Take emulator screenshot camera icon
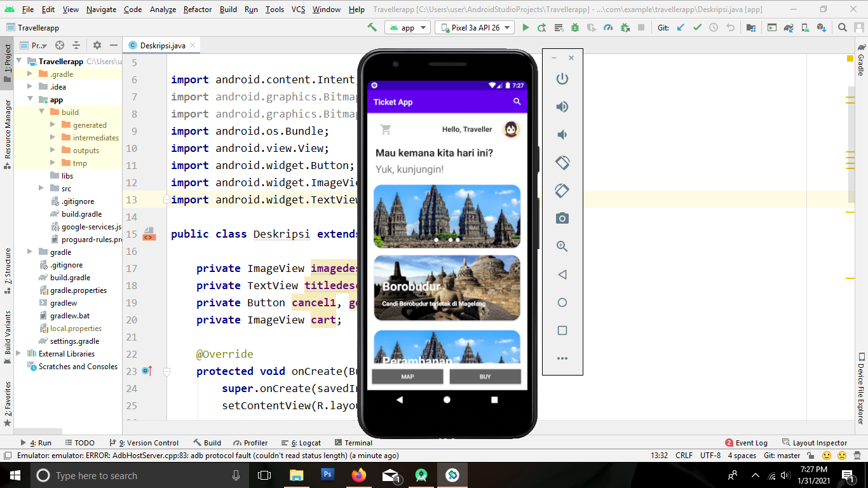Screen dimensions: 868x488 point(562,219)
